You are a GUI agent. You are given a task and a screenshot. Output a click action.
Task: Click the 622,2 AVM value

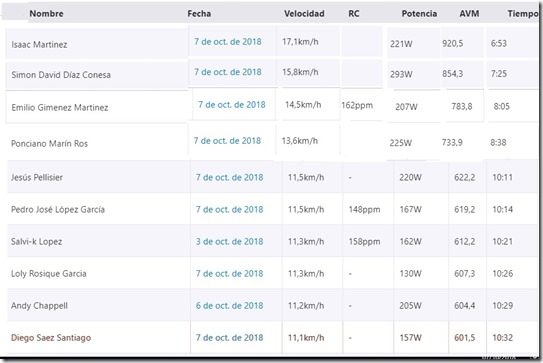(464, 177)
